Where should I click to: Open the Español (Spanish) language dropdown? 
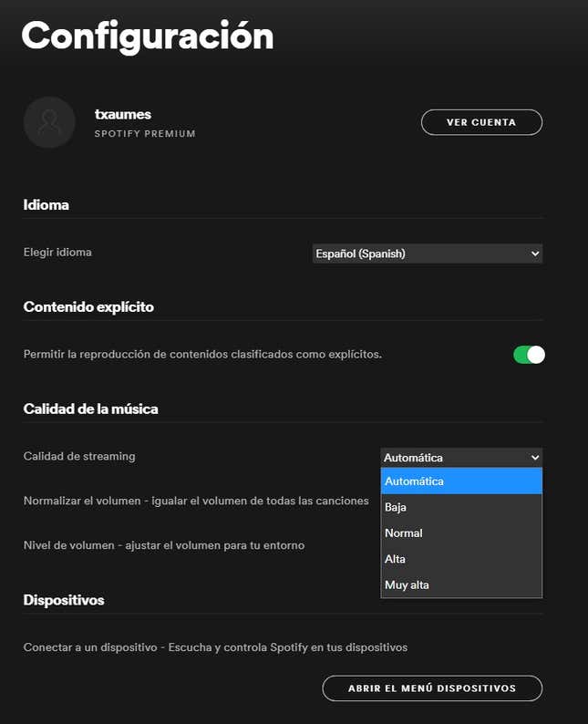(427, 253)
